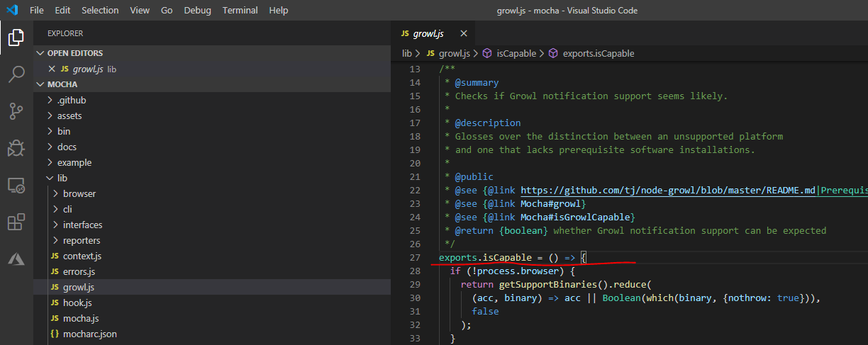Click the cube icon before isCapable breadcrumb
This screenshot has height=345, width=868.
coord(487,53)
